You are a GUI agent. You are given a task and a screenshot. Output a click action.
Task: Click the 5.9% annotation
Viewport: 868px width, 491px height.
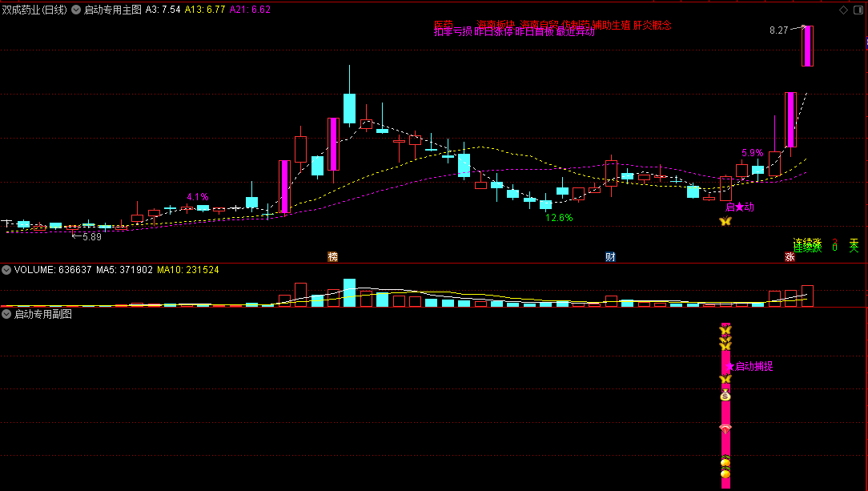[753, 153]
